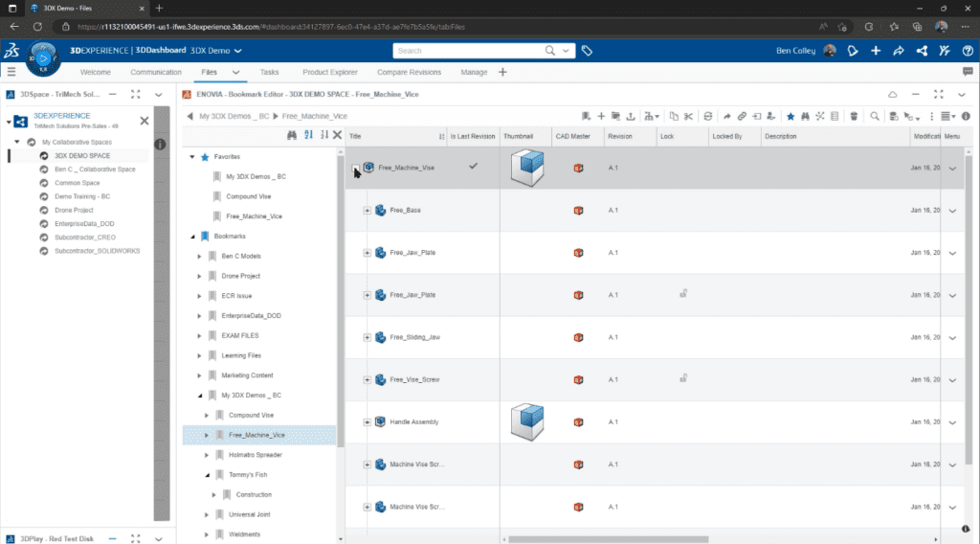Click the new bookmark toolbar icon
The height and width of the screenshot is (544, 980).
(586, 116)
